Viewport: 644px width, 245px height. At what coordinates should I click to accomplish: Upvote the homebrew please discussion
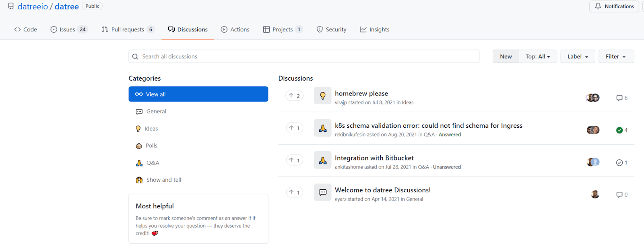294,96
